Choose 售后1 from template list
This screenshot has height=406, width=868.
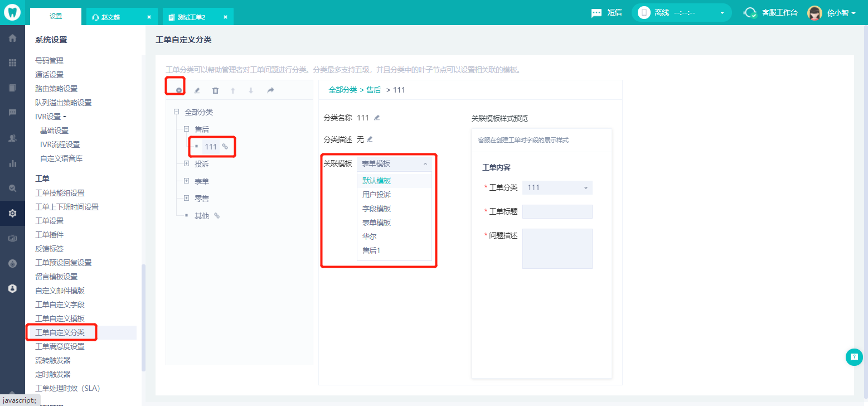(x=394, y=250)
